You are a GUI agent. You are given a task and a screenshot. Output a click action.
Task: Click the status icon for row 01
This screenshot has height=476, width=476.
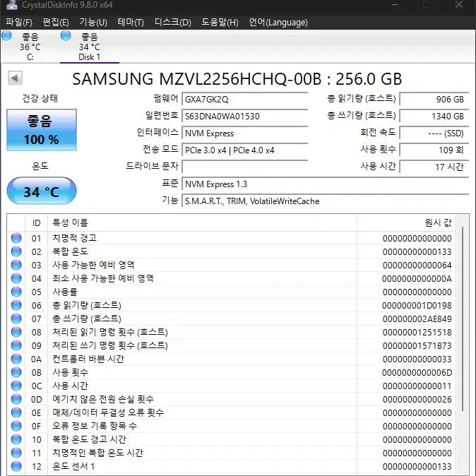(16, 238)
